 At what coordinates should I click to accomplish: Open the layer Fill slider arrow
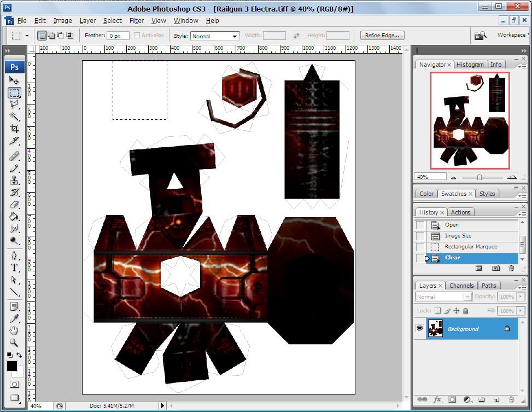point(520,311)
